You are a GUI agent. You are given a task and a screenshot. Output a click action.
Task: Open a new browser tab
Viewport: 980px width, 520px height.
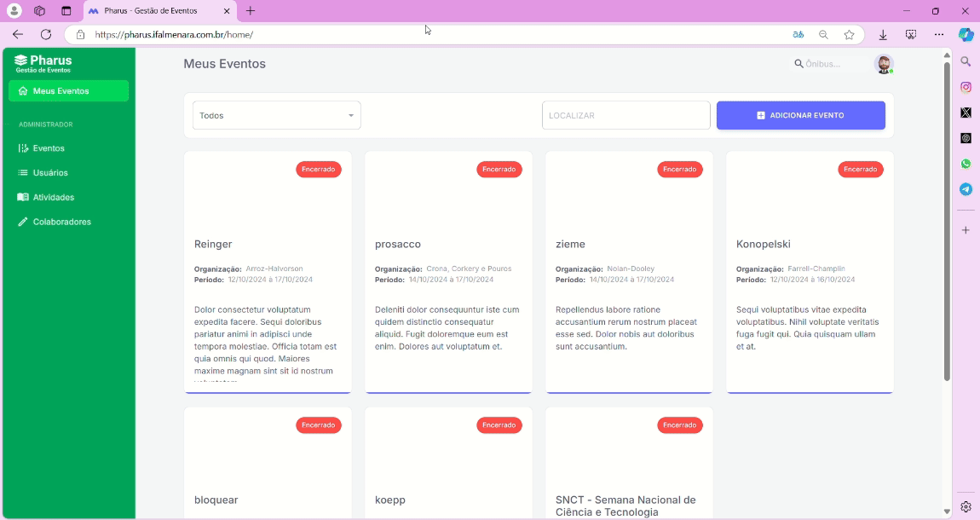(250, 10)
